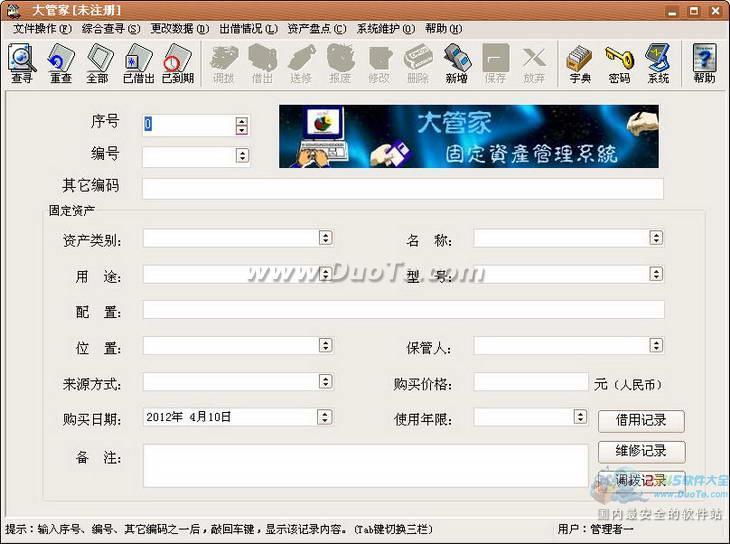
Task: Add a new record with 新增 icon
Action: pos(457,63)
